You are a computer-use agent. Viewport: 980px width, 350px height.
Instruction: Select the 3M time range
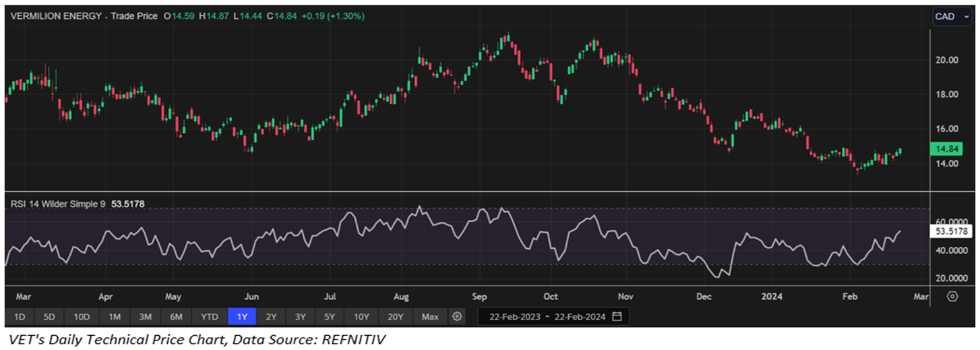(x=145, y=316)
